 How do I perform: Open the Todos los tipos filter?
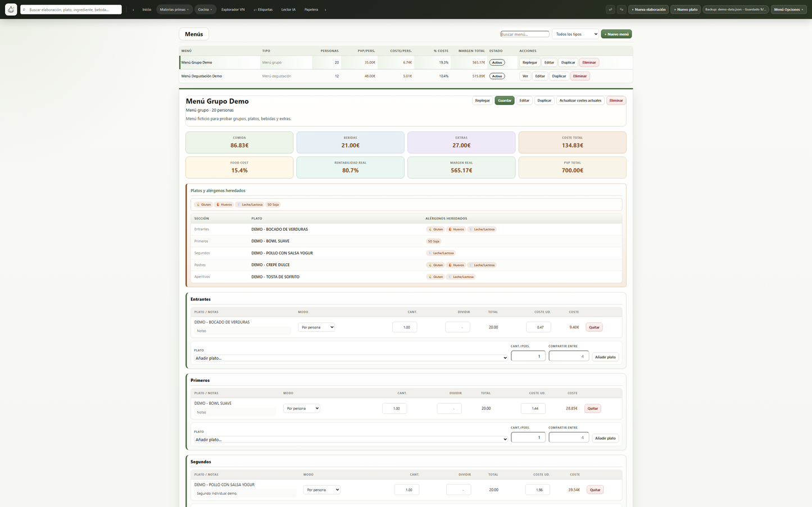tap(575, 34)
